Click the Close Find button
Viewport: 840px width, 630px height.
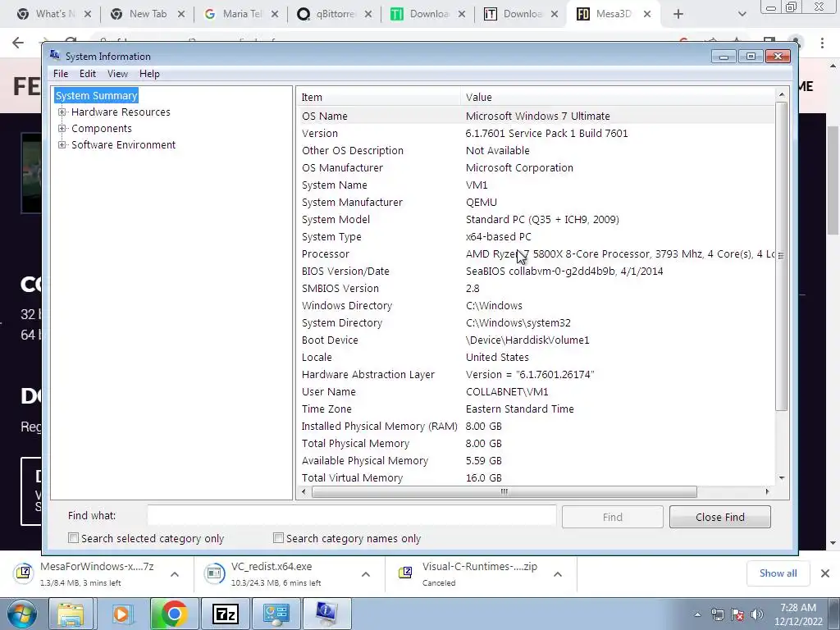click(720, 517)
